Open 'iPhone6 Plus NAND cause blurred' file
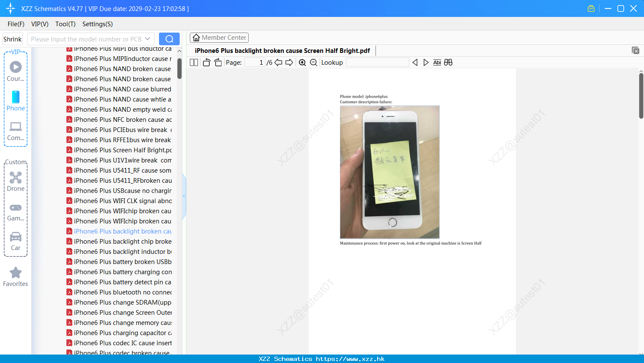This screenshot has width=644, height=363. (x=119, y=89)
